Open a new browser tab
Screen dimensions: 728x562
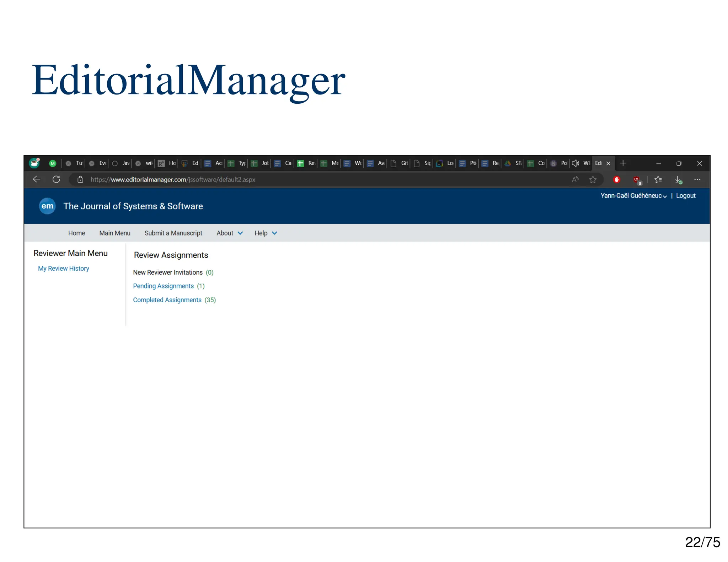(x=623, y=163)
